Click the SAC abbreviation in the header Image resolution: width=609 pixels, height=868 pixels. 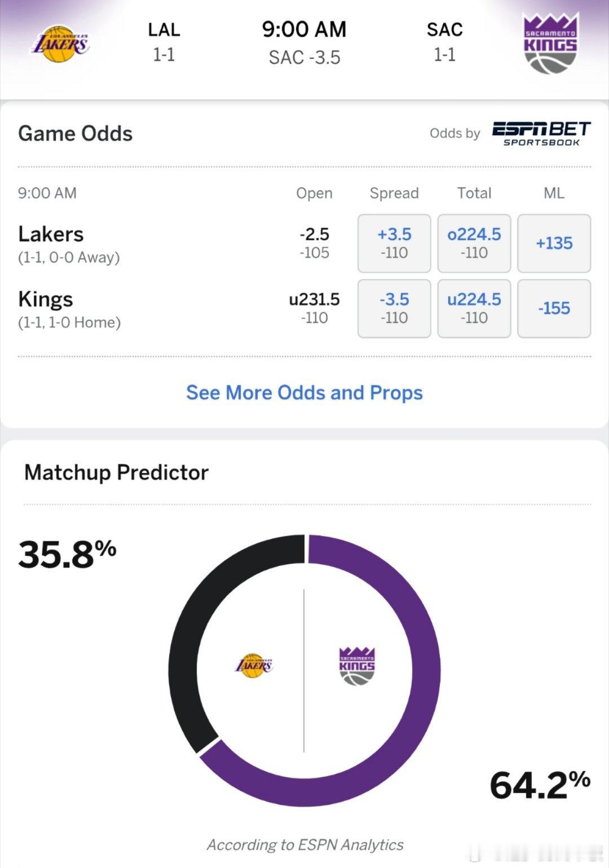(444, 29)
